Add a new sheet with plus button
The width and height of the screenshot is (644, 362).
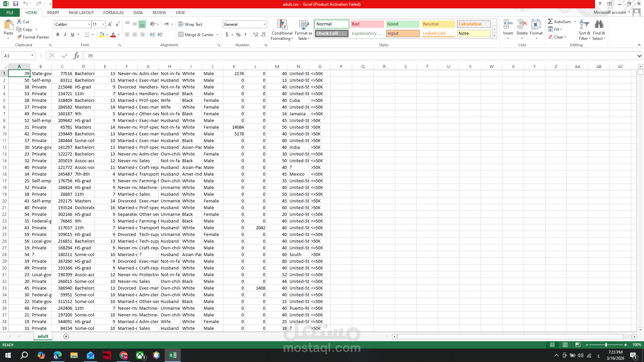tap(66, 336)
